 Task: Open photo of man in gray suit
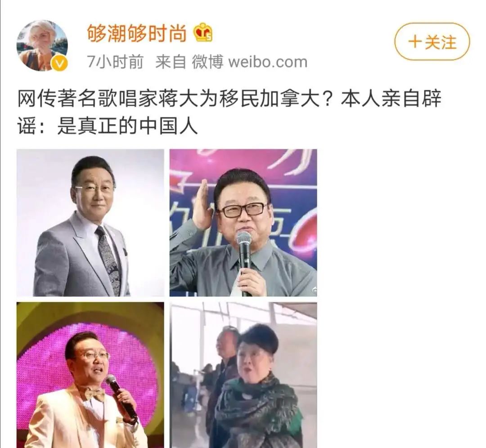click(90, 223)
